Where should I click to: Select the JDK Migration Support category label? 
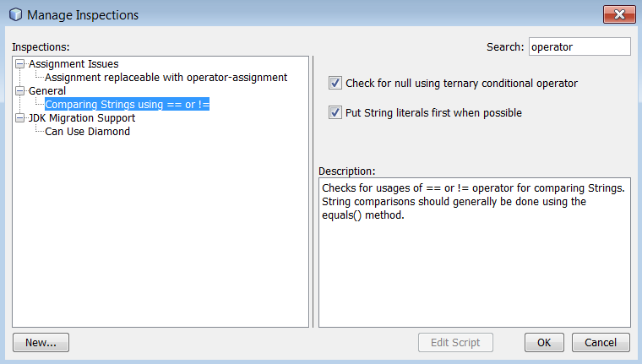click(81, 118)
